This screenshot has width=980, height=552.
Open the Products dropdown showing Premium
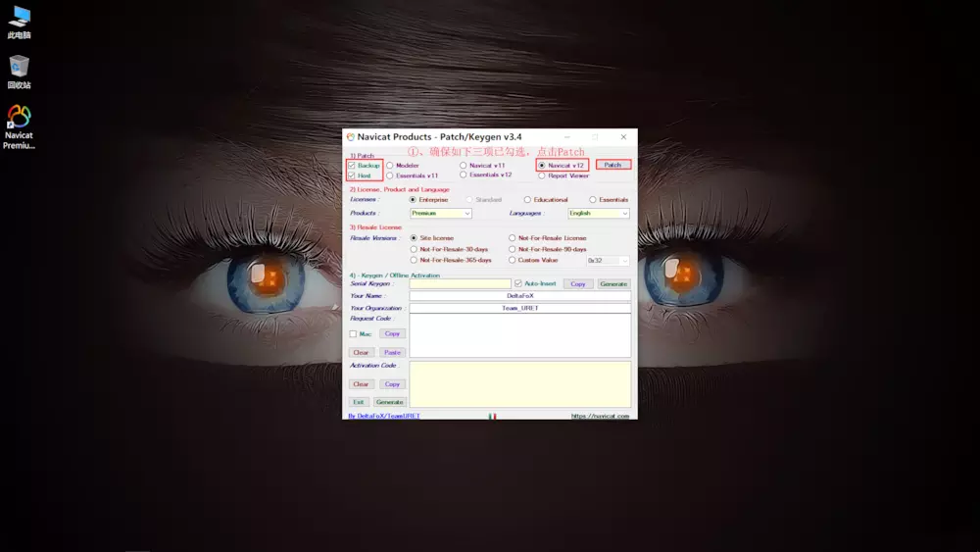tap(441, 213)
